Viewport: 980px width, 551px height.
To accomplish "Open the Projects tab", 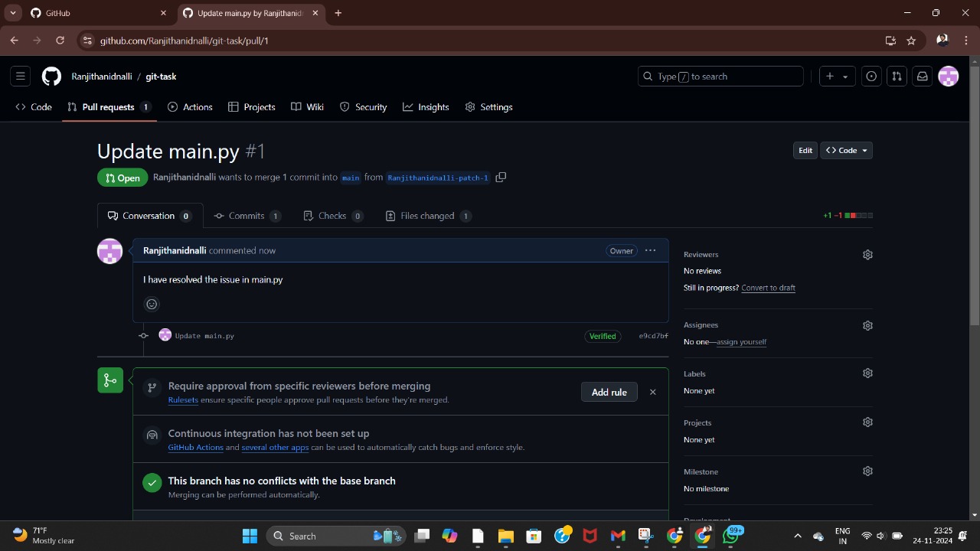I will pos(252,107).
